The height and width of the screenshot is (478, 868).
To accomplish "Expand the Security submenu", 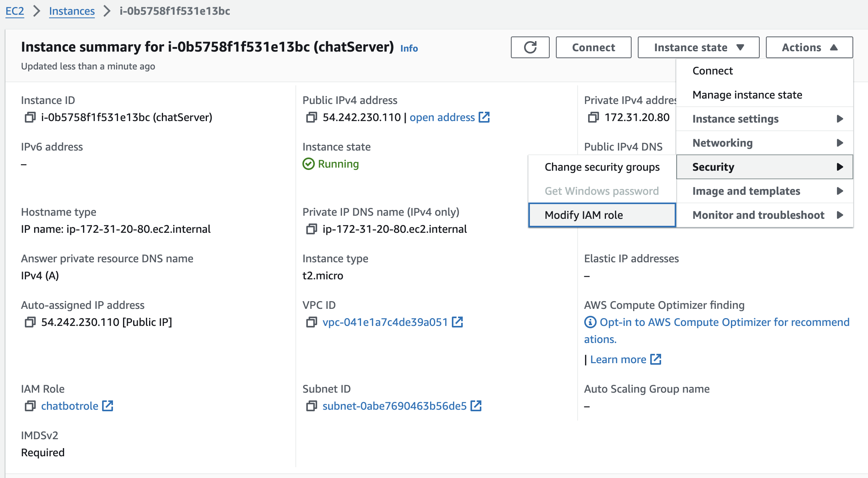I will coord(765,167).
